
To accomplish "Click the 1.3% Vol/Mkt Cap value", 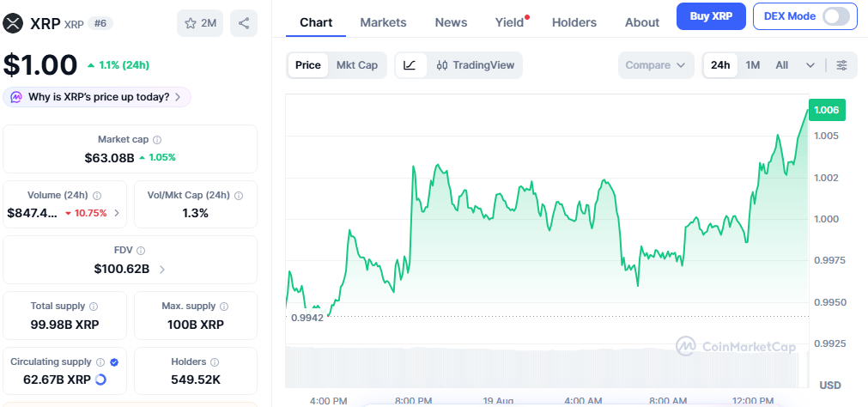I will (196, 213).
